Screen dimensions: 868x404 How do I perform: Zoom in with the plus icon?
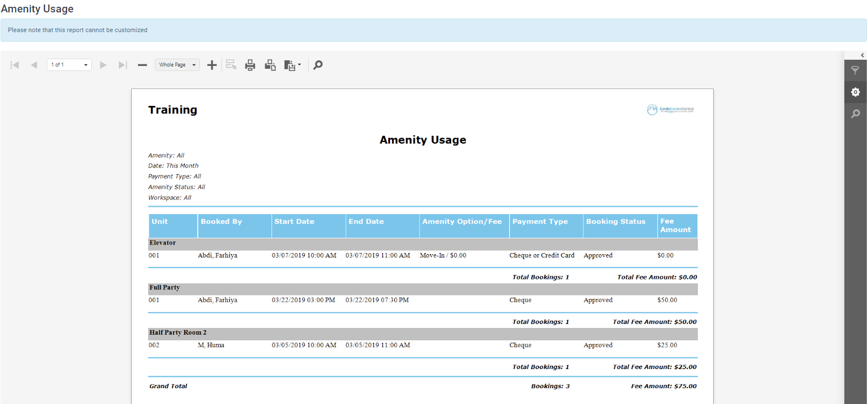pos(212,65)
